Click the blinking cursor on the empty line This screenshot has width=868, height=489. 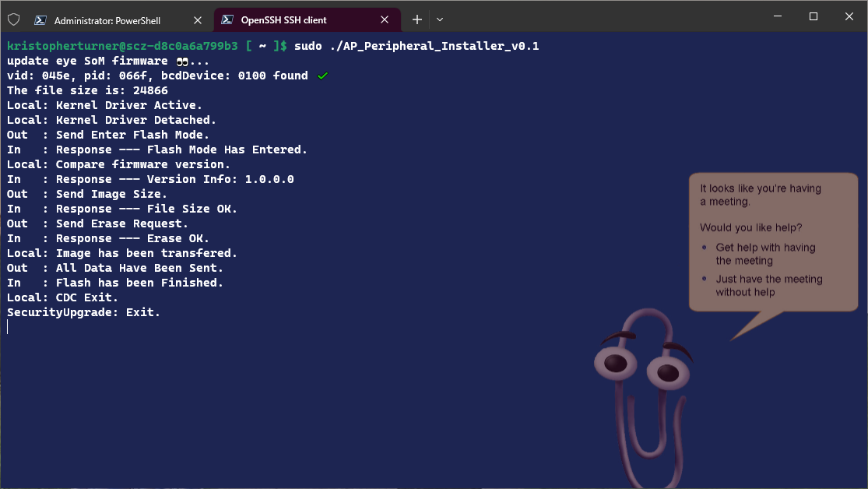click(8, 327)
